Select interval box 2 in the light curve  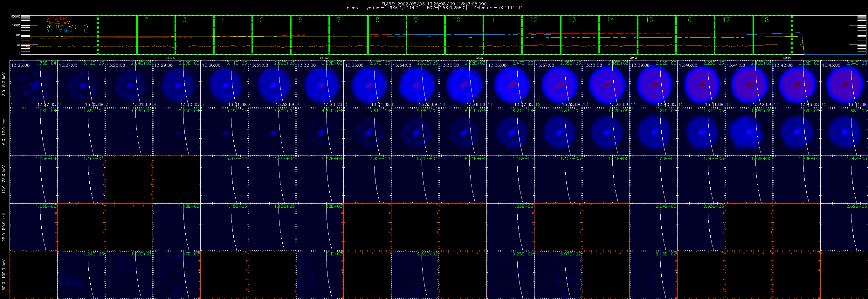pyautogui.click(x=156, y=35)
